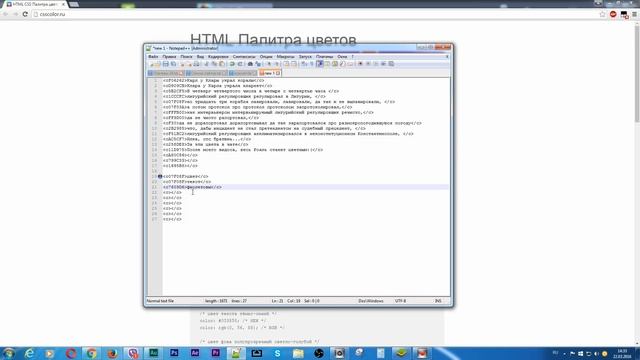The width and height of the screenshot is (640, 360).
Task: Toggle the highlighted Indent Guide toolbar icon
Action: pos(320,64)
